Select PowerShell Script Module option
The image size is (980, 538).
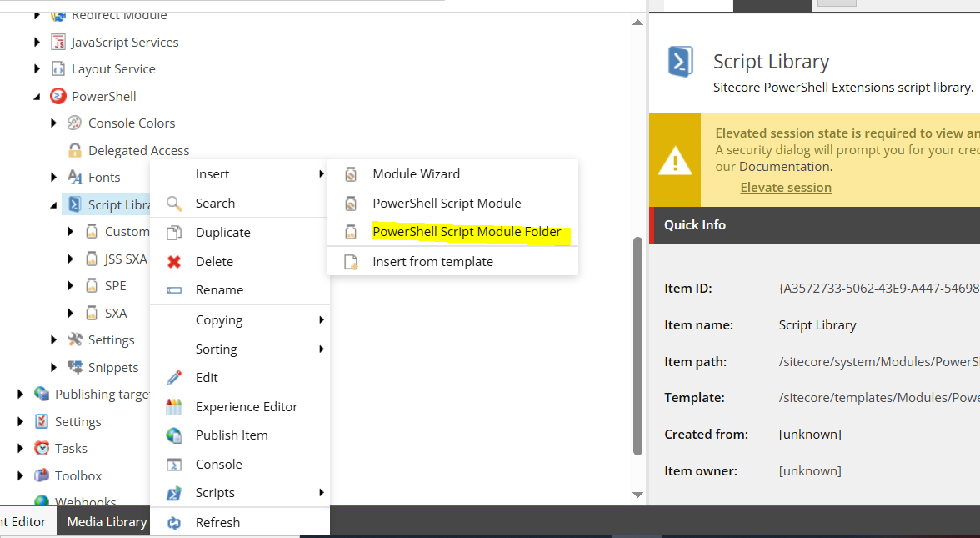(x=453, y=204)
